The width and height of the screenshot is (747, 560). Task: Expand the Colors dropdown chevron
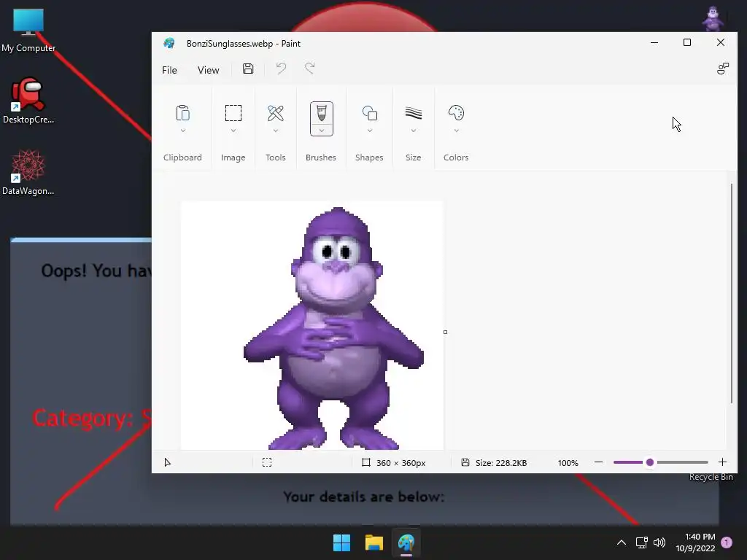coord(456,131)
